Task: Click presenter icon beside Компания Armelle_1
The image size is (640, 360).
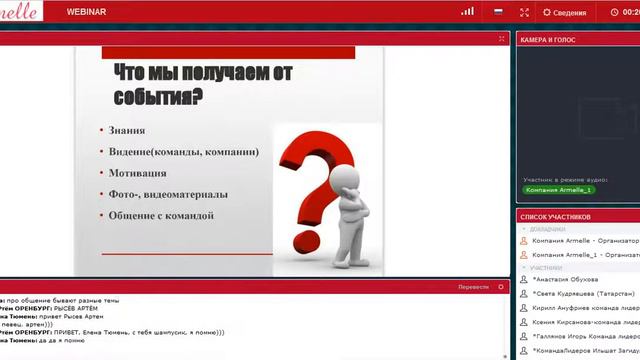Action: 524,255
